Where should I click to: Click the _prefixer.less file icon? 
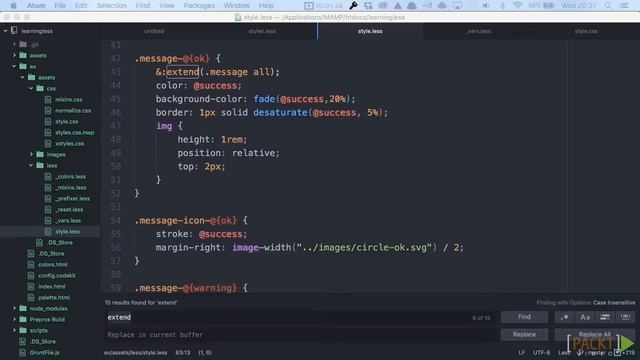coord(48,198)
